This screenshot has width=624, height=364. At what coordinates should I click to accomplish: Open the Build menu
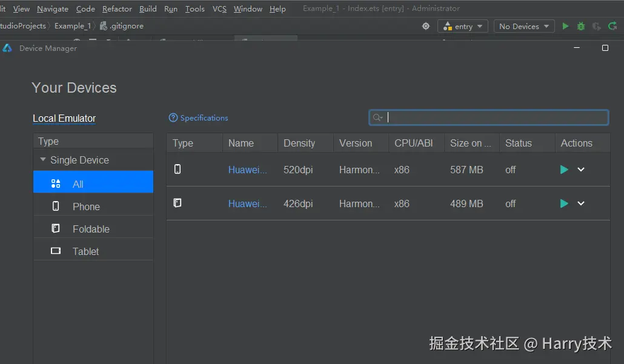pos(148,8)
